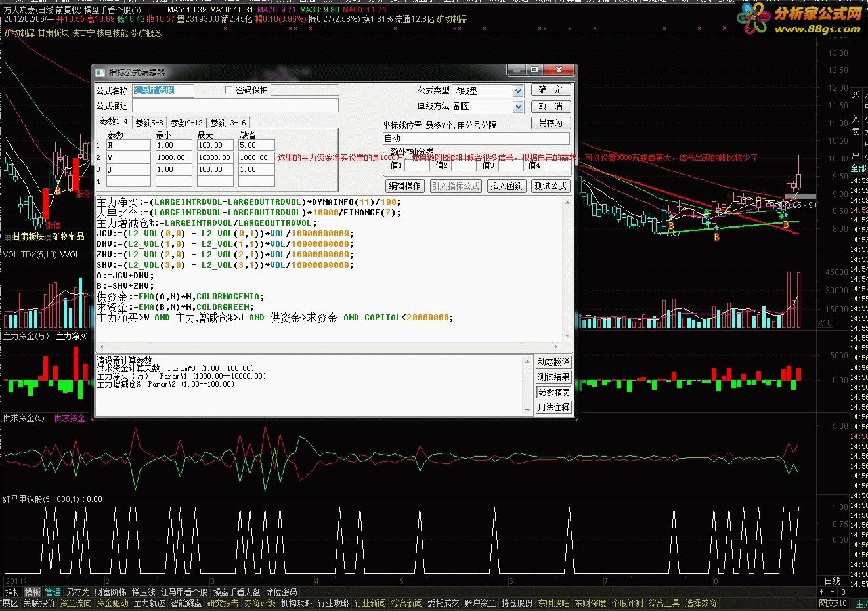868x611 pixels.
Task: Click the 参数精灵 button
Action: pyautogui.click(x=553, y=392)
